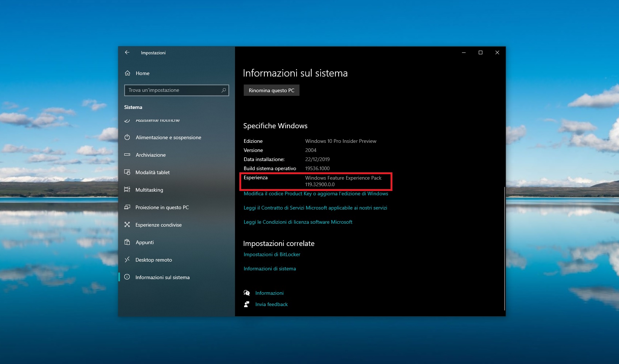
Task: Go back with the arrow icon
Action: (x=127, y=52)
